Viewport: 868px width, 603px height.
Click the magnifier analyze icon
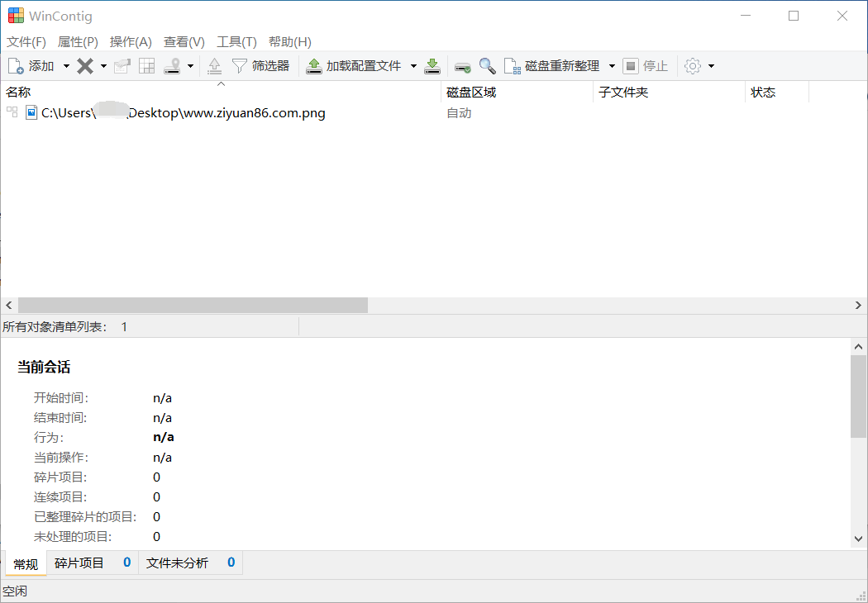point(488,66)
